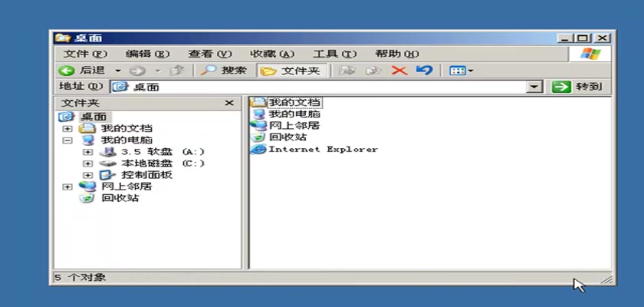Click the 后退 (Back) toolbar button
This screenshot has width=644, height=307.
point(82,71)
